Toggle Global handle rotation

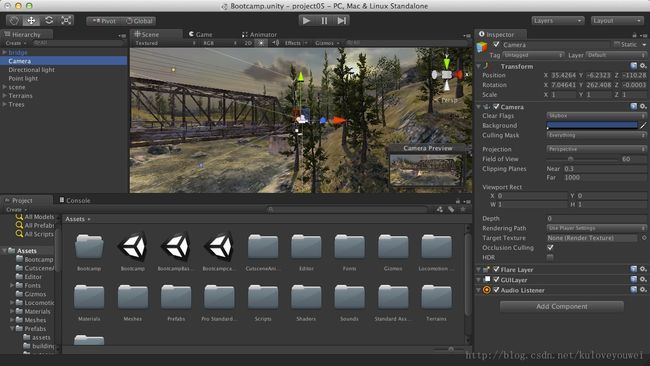tap(138, 21)
